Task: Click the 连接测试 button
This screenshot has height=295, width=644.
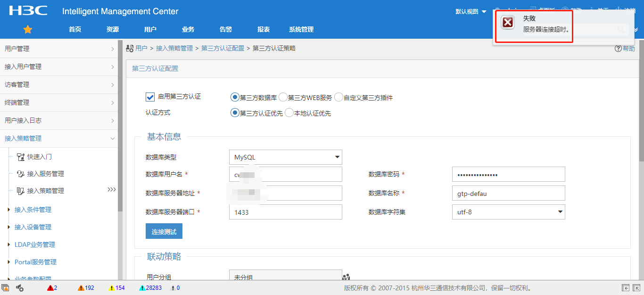Action: tap(164, 232)
